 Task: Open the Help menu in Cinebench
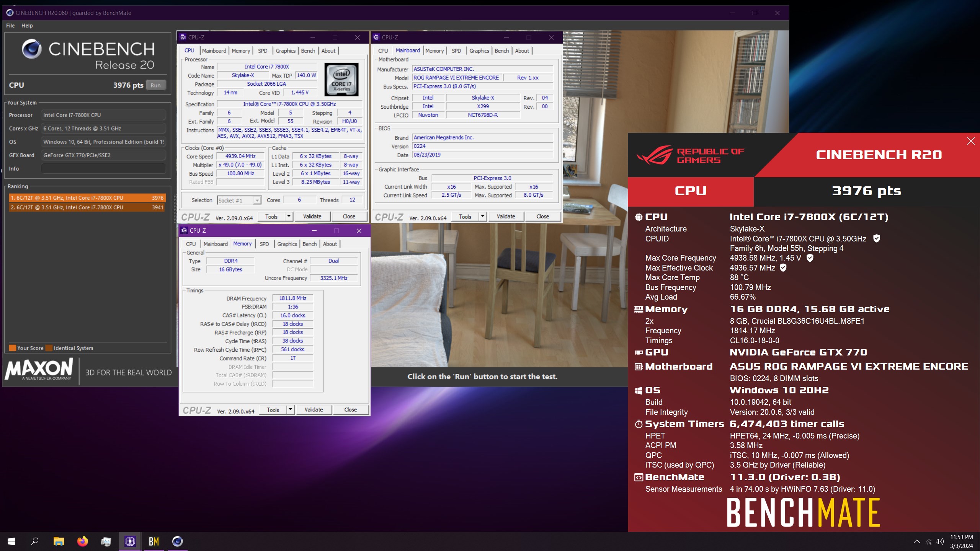pyautogui.click(x=27, y=26)
